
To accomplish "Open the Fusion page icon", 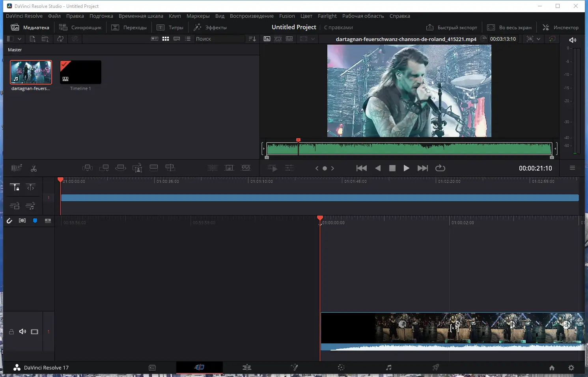I will tap(294, 368).
